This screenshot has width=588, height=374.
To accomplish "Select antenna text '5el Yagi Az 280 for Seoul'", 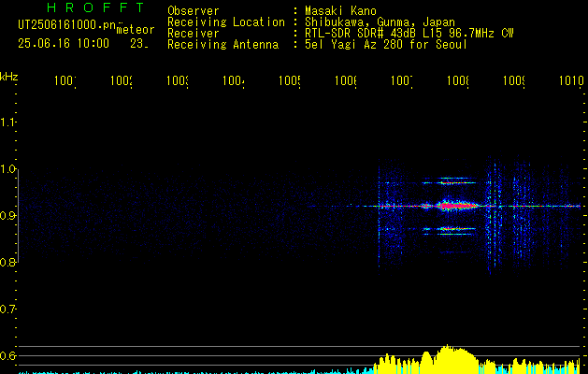I will 386,45.
